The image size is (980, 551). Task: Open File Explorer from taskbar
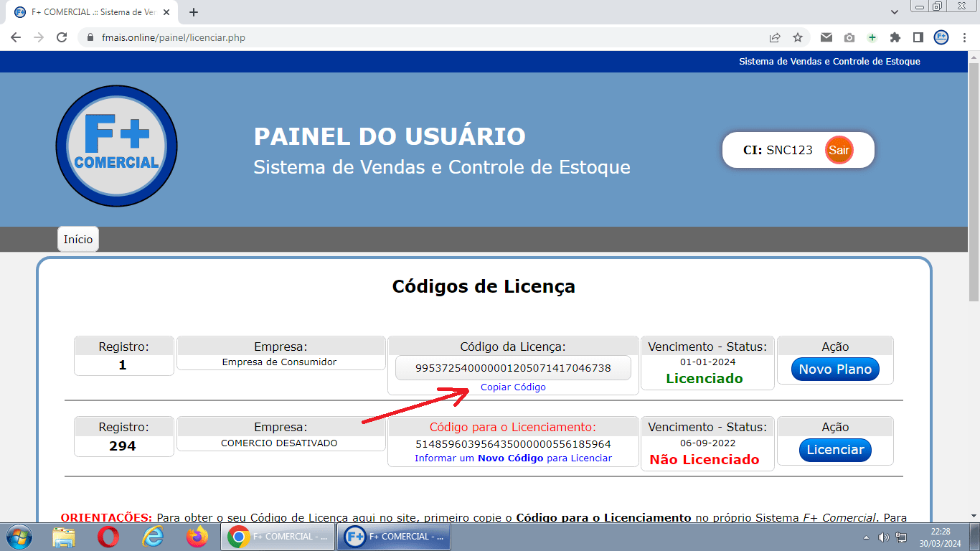click(x=64, y=537)
